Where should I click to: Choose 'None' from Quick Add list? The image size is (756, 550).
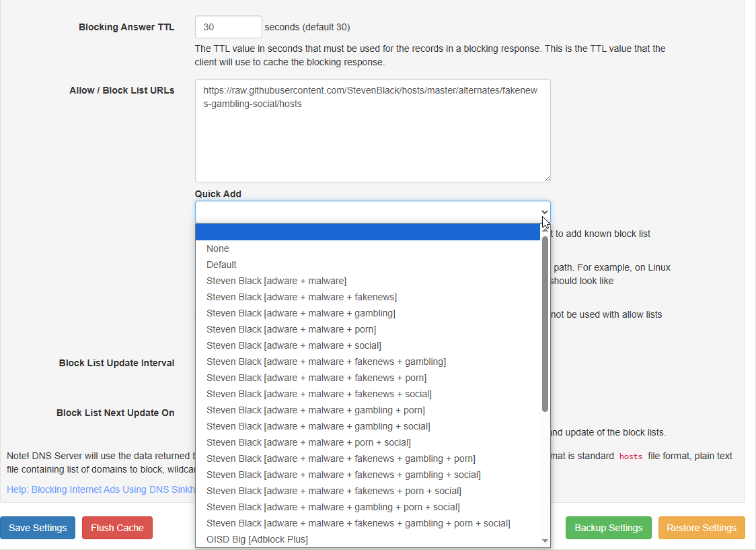(x=368, y=248)
